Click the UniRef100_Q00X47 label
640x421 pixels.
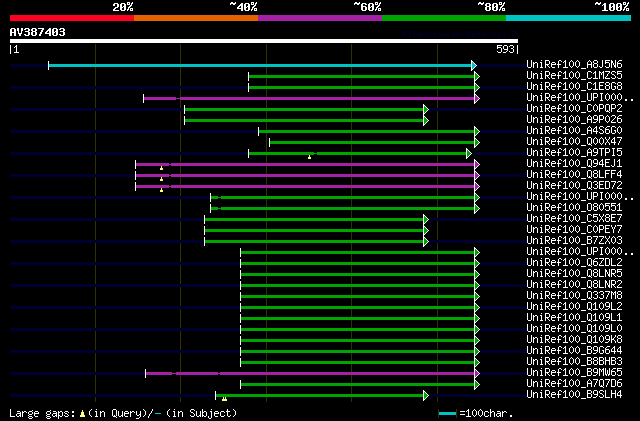coord(574,142)
